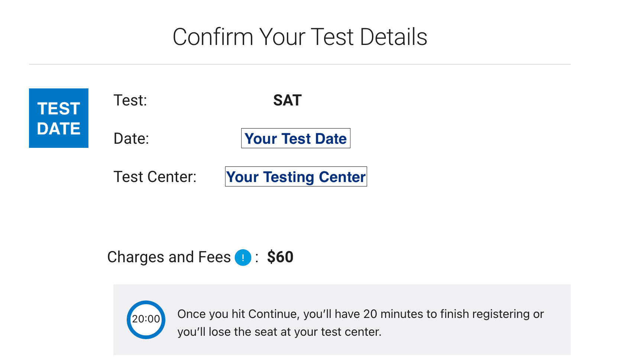Click the Test Center label text
This screenshot has width=625, height=364.
[x=155, y=177]
